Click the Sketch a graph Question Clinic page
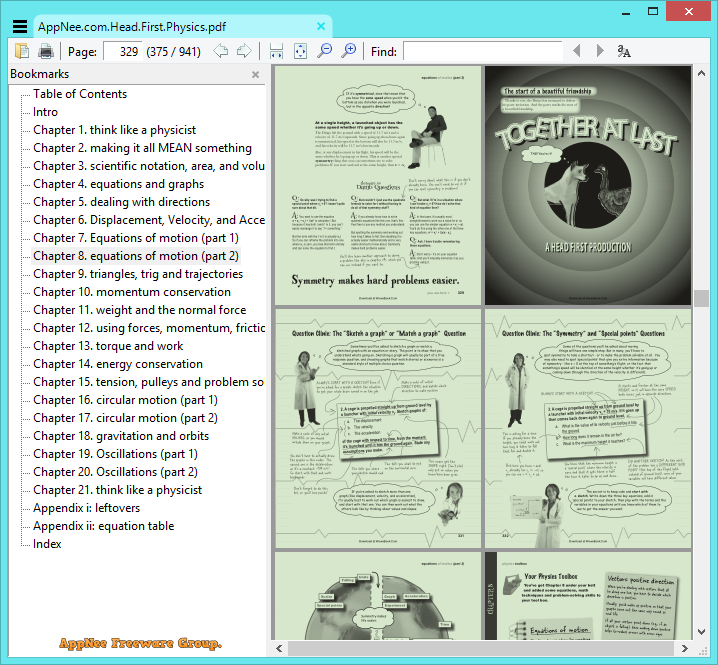Viewport: 718px width, 665px height. click(378, 429)
